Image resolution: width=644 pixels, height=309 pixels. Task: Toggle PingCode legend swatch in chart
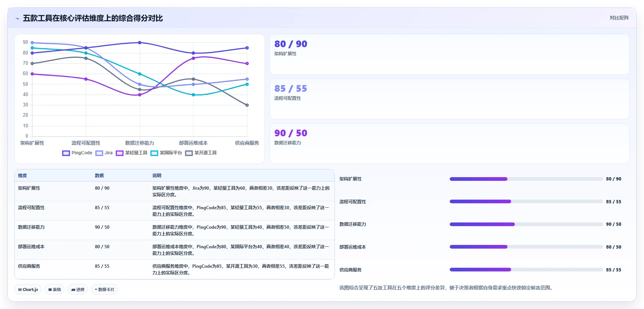point(66,153)
